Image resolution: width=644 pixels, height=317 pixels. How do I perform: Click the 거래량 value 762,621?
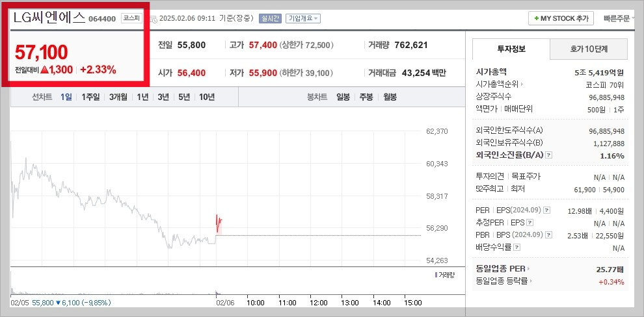411,45
